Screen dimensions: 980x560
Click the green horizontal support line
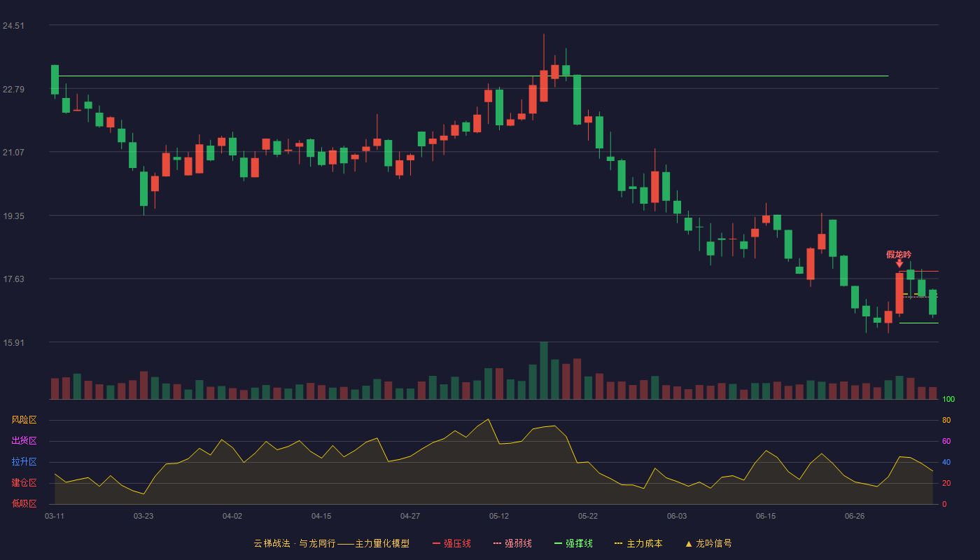tap(473, 76)
